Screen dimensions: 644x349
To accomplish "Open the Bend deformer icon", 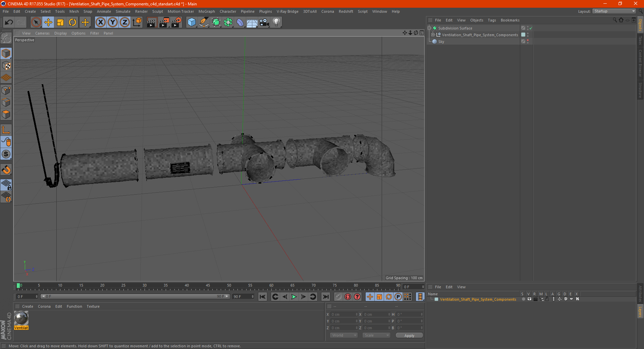I will (240, 22).
